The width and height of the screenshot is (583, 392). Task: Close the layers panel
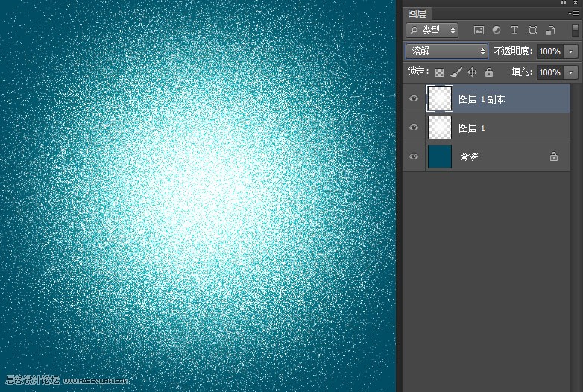(x=576, y=2)
